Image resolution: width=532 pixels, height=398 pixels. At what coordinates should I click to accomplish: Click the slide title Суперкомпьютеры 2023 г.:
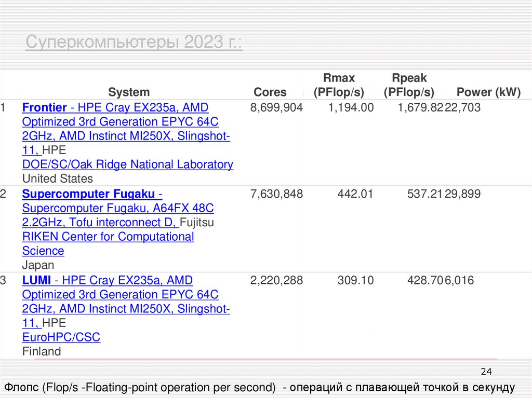click(134, 42)
